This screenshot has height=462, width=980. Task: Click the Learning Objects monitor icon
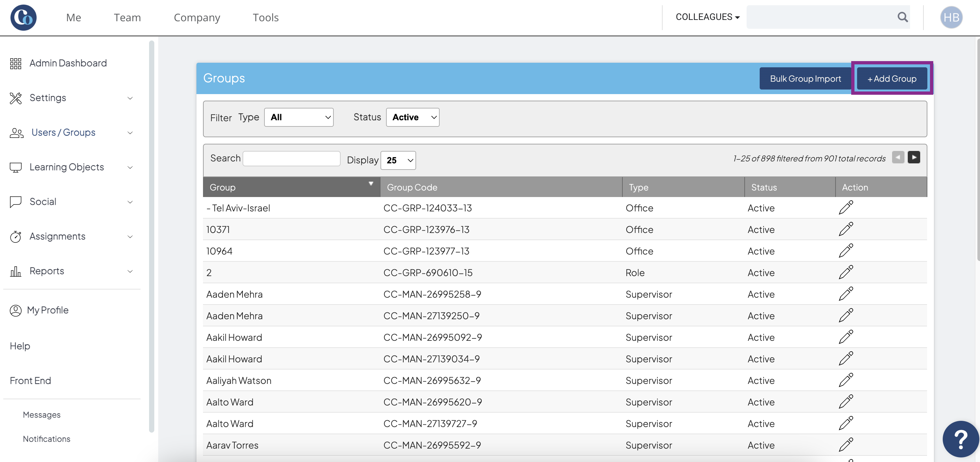(16, 167)
